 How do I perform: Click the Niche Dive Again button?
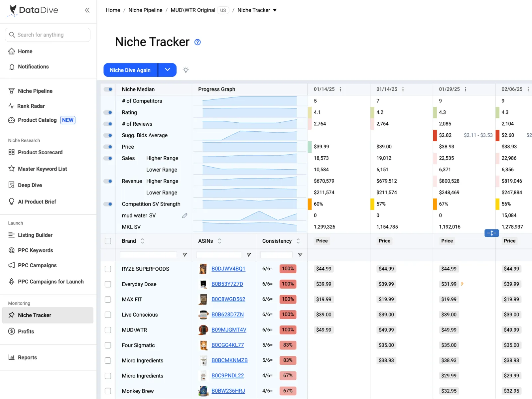[x=130, y=70]
